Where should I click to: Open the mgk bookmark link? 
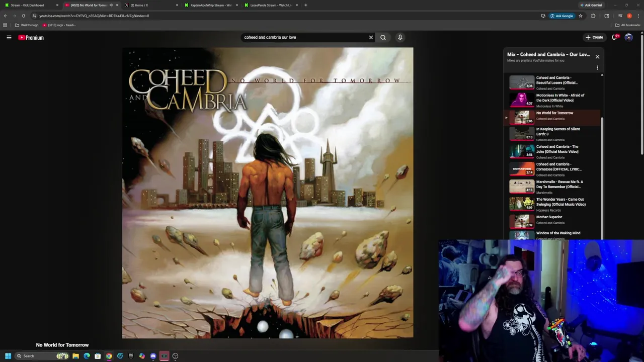[59, 25]
